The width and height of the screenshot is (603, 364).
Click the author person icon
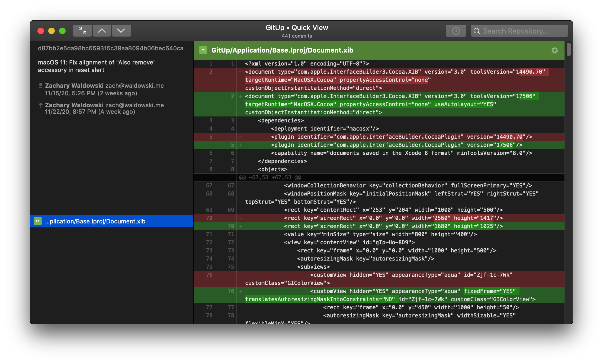pyautogui.click(x=41, y=86)
